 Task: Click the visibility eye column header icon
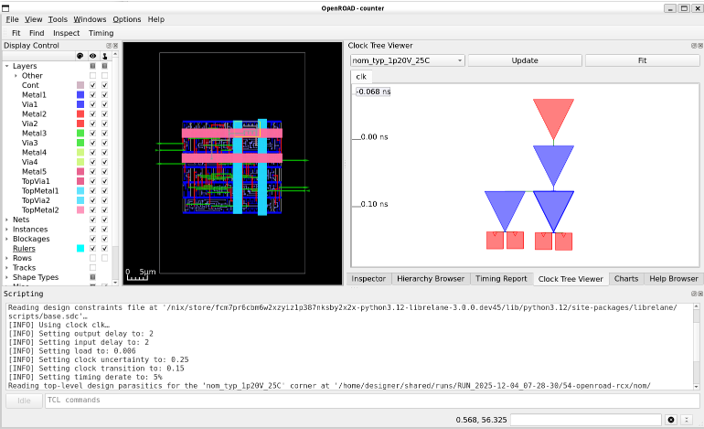coord(93,56)
